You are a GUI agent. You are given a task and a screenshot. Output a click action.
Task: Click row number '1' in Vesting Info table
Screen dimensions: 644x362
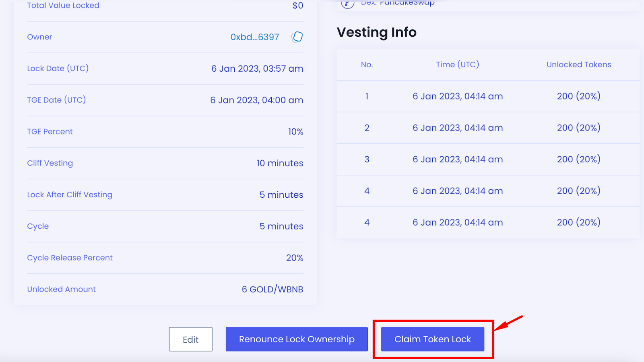click(367, 96)
